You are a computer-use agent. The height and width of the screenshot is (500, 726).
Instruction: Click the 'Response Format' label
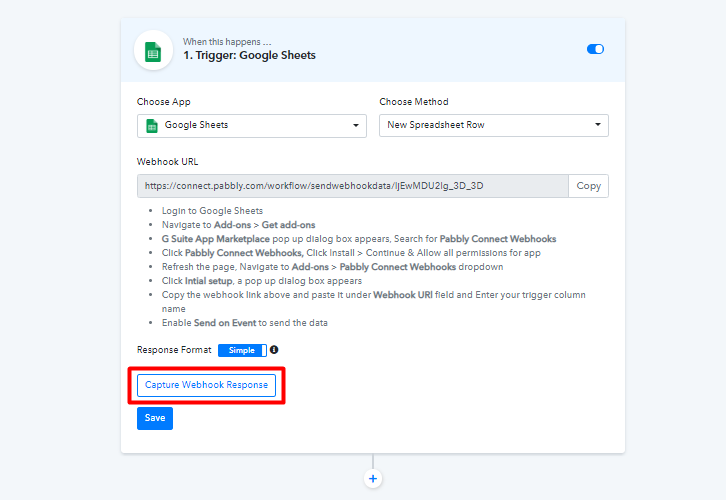[x=174, y=350]
